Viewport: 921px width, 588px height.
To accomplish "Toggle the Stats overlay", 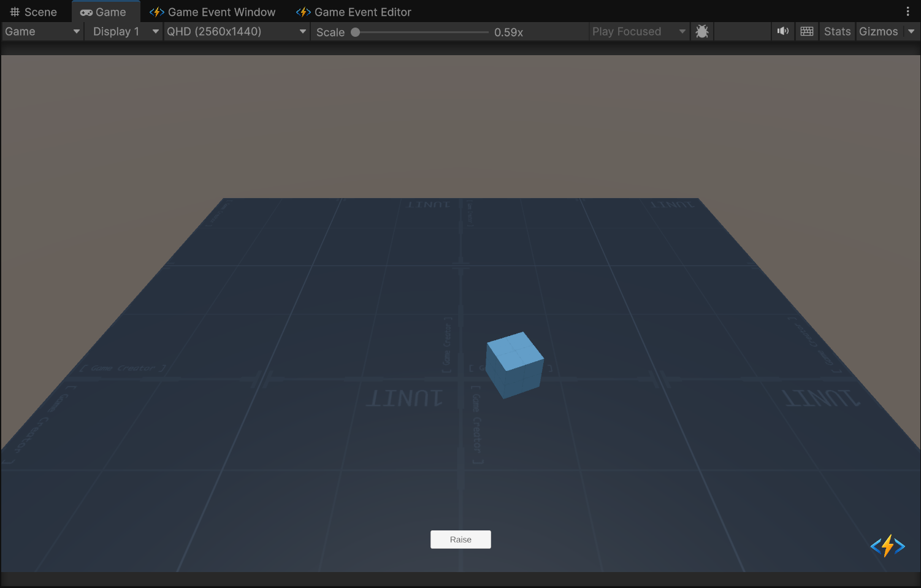I will click(837, 31).
